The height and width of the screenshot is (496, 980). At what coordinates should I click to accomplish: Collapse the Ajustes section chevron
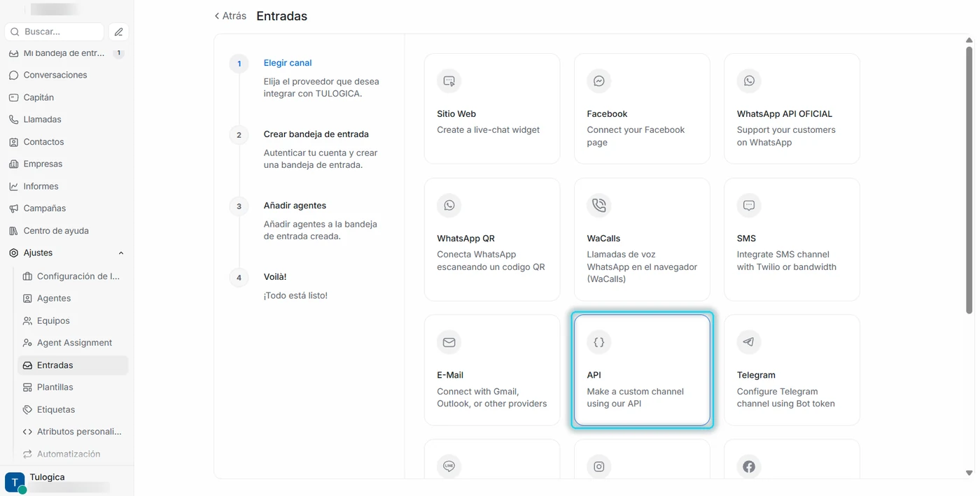[x=121, y=253]
